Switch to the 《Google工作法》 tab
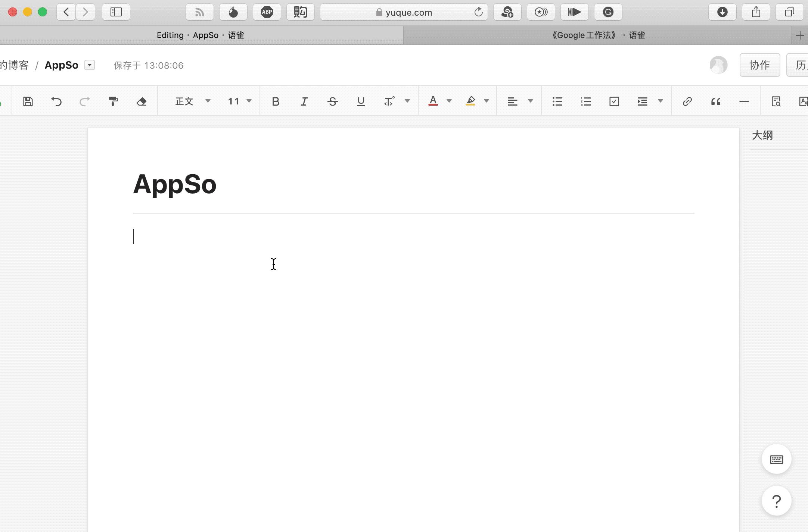This screenshot has width=808, height=532. (x=597, y=35)
